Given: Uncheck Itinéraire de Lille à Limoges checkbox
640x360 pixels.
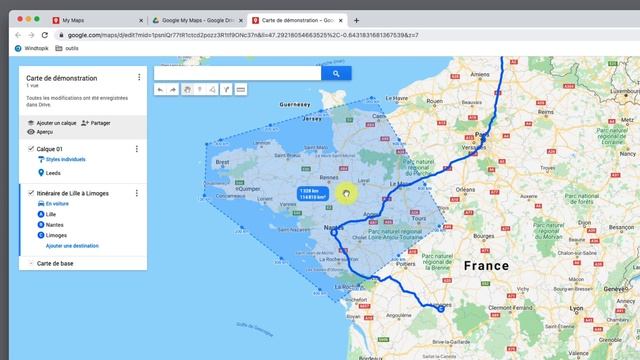Looking at the screenshot, I should (31, 193).
